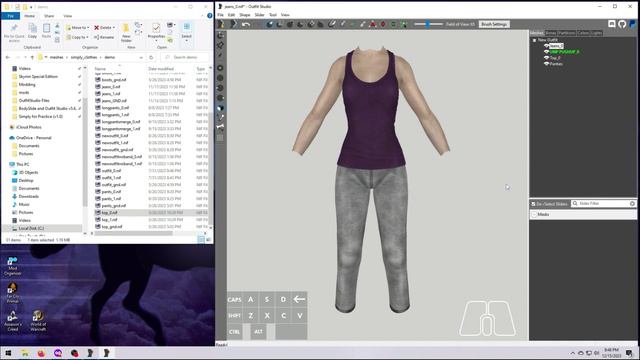Image resolution: width=640 pixels, height=360 pixels.
Task: Select the red triangle tool in the top toolbar
Action: click(x=373, y=24)
